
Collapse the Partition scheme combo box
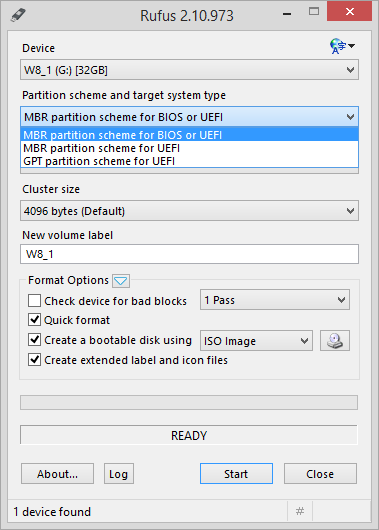coord(189,117)
